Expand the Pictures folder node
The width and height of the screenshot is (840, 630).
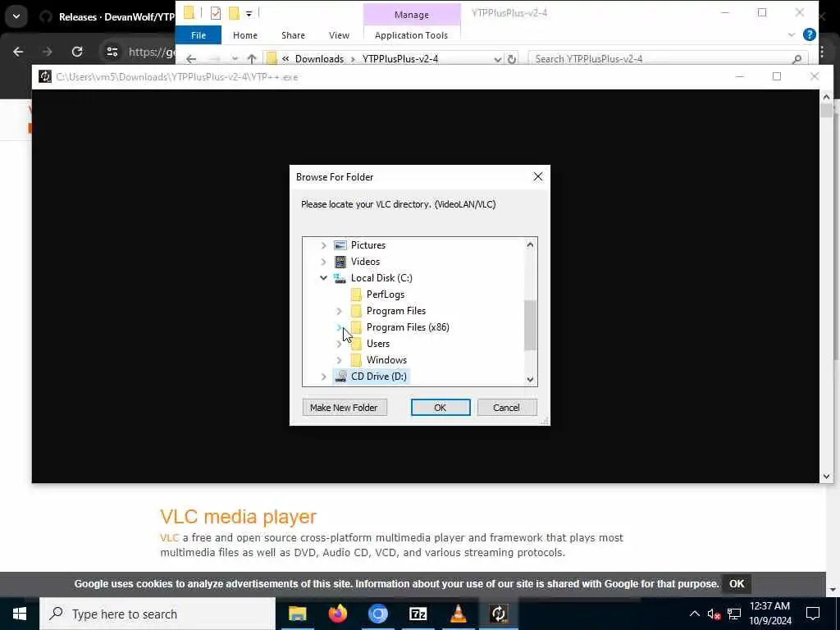(323, 245)
